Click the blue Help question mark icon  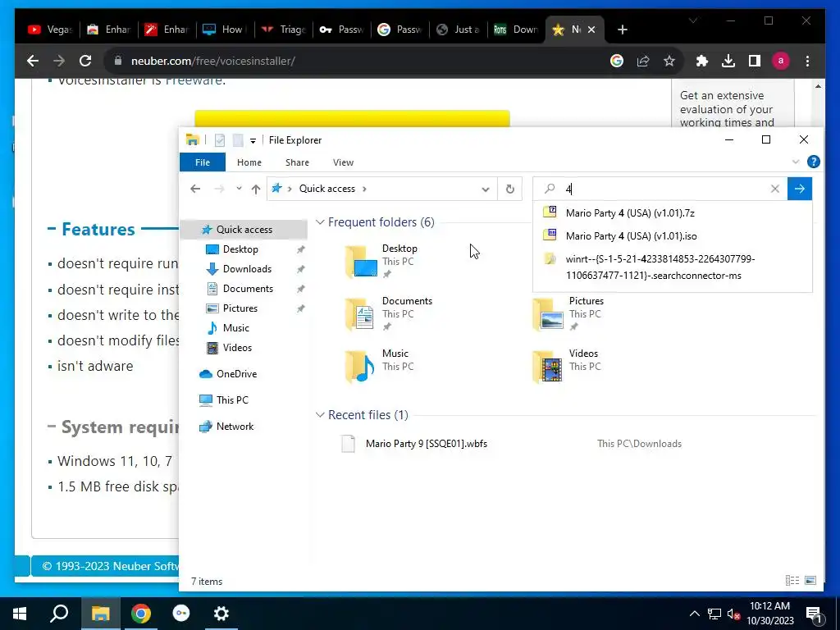[813, 162]
